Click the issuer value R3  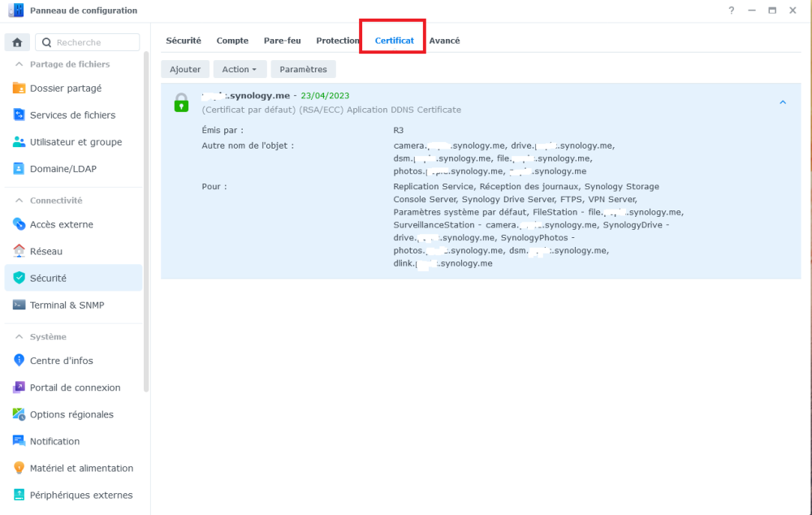pos(398,130)
